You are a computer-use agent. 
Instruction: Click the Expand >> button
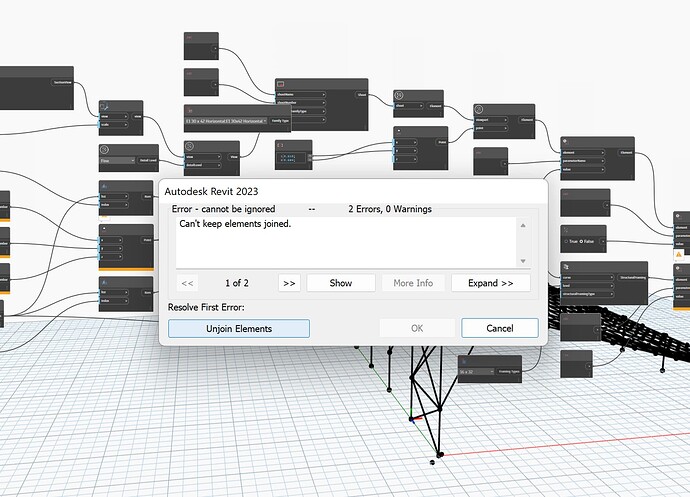click(x=491, y=283)
